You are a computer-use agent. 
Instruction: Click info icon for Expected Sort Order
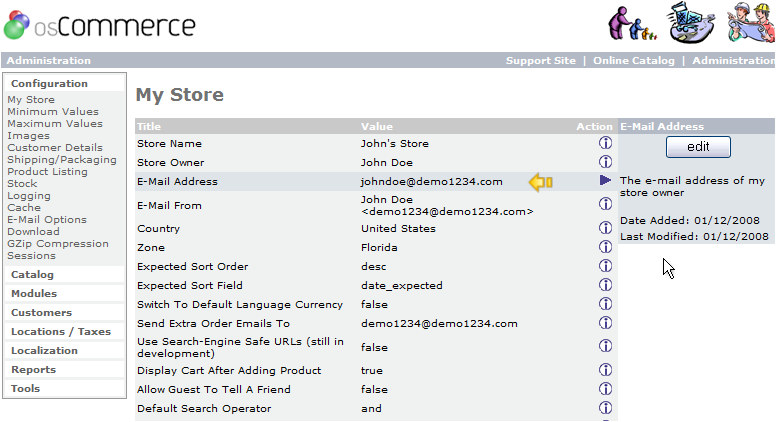tap(605, 266)
